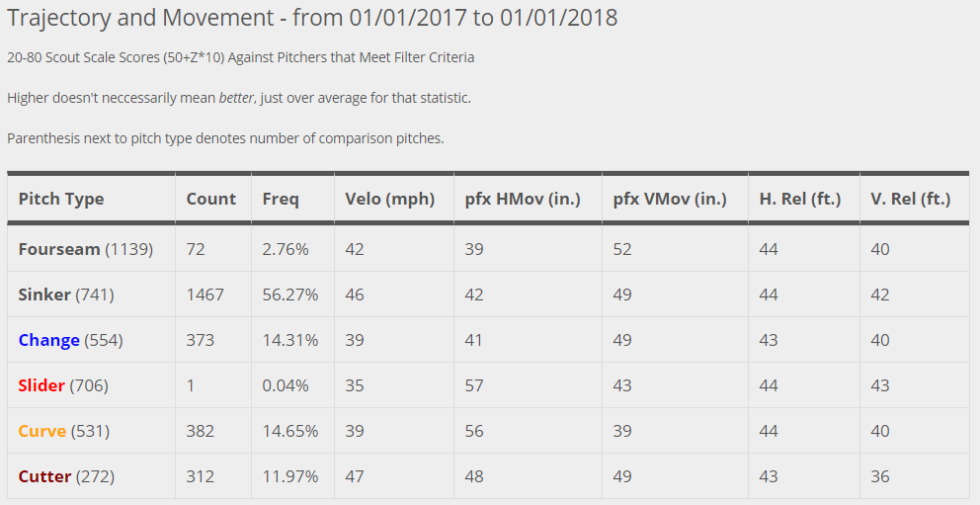This screenshot has height=505, width=980.
Task: Click the Sinker count value 1467
Action: [x=205, y=295]
